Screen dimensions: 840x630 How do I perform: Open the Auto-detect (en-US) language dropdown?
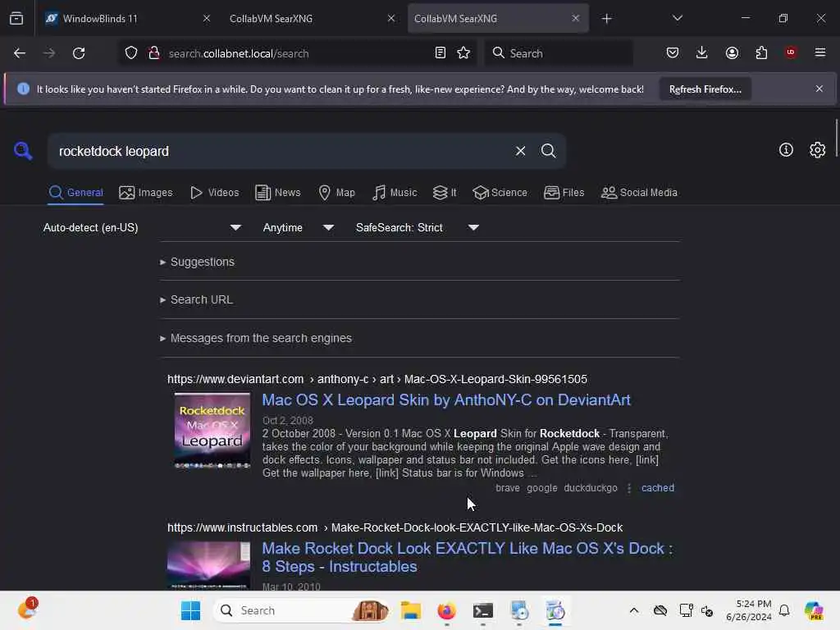coord(142,228)
